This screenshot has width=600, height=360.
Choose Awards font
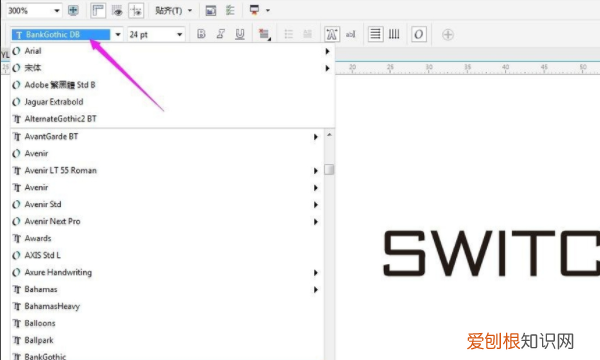pyautogui.click(x=38, y=238)
